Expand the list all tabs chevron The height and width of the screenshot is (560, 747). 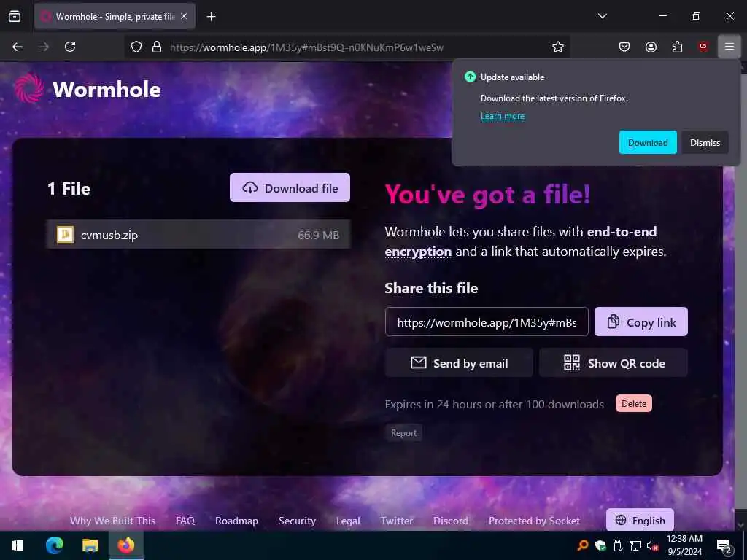point(602,16)
